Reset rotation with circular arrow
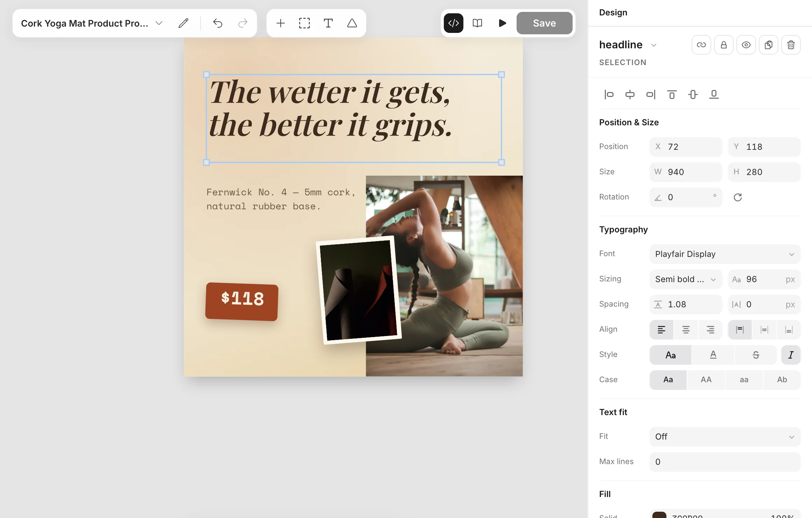The width and height of the screenshot is (812, 518). (x=738, y=197)
